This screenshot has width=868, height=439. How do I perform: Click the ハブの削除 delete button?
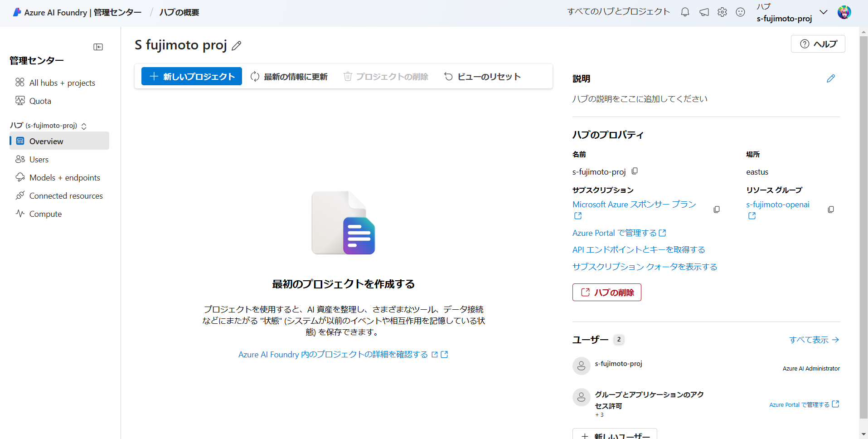[607, 293]
